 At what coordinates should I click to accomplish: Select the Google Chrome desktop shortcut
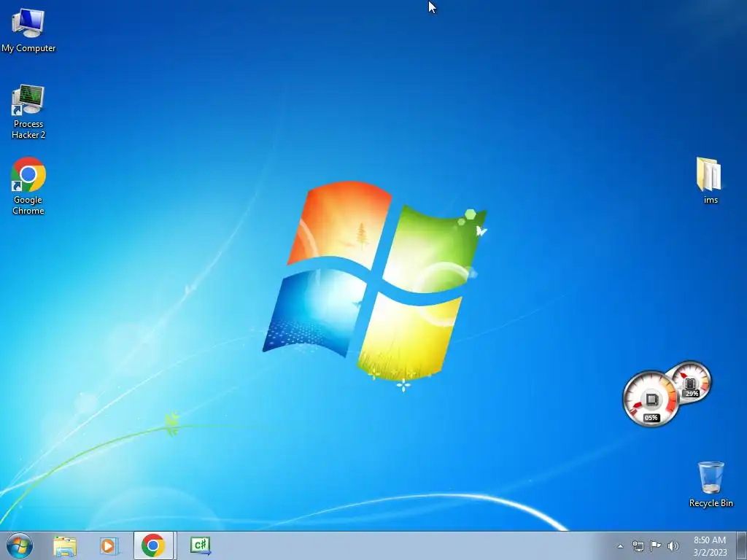tap(28, 186)
